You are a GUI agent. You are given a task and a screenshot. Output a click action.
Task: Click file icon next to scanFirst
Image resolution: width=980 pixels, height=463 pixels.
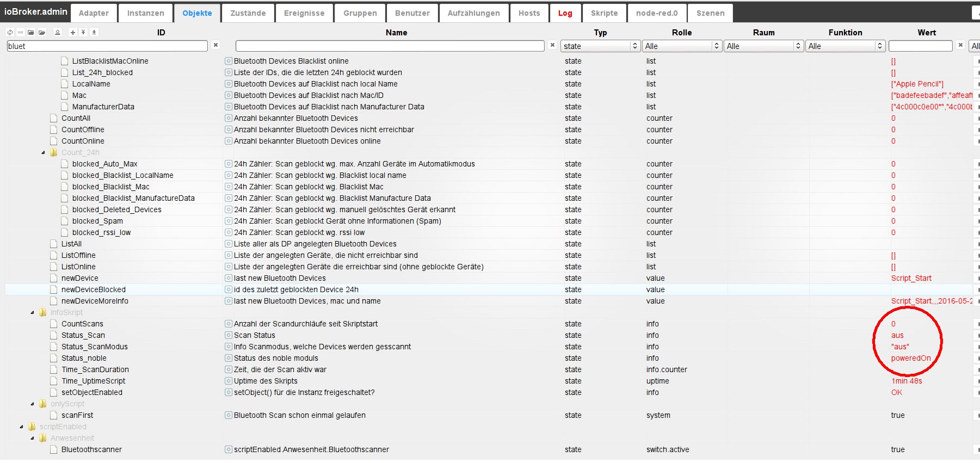point(54,415)
